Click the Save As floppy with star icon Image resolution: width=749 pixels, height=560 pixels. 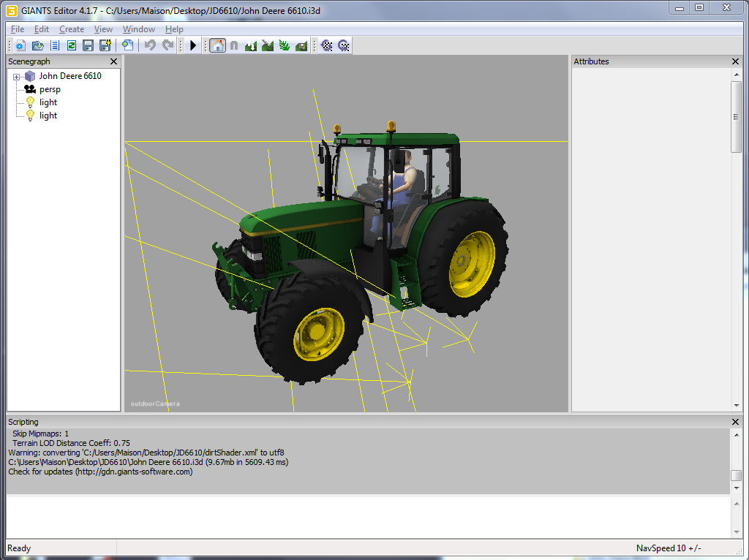point(105,45)
